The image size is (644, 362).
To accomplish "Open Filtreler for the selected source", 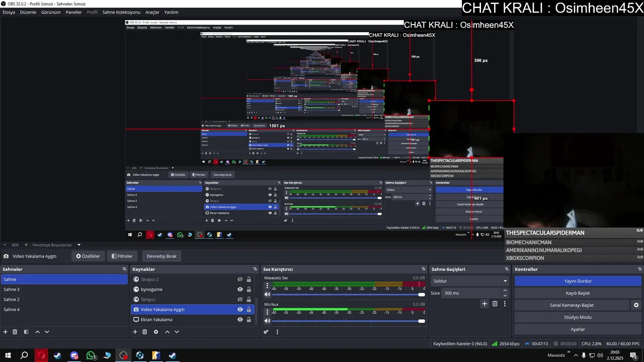I will pos(122,256).
